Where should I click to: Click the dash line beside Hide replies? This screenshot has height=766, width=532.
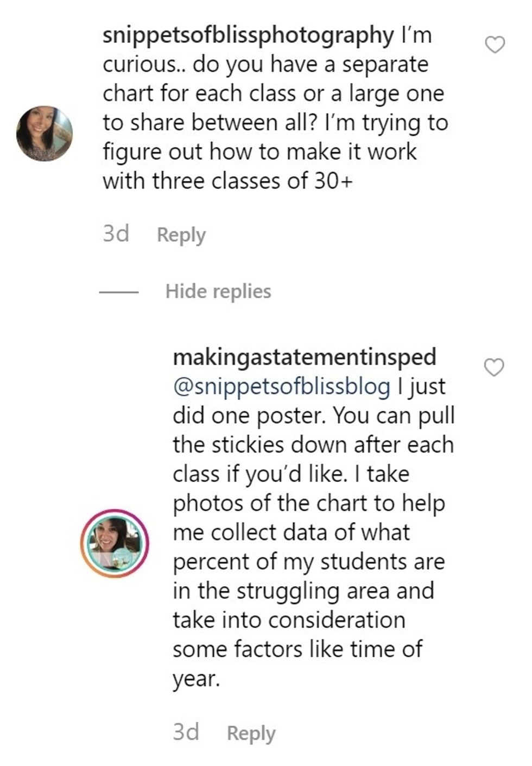tap(119, 292)
